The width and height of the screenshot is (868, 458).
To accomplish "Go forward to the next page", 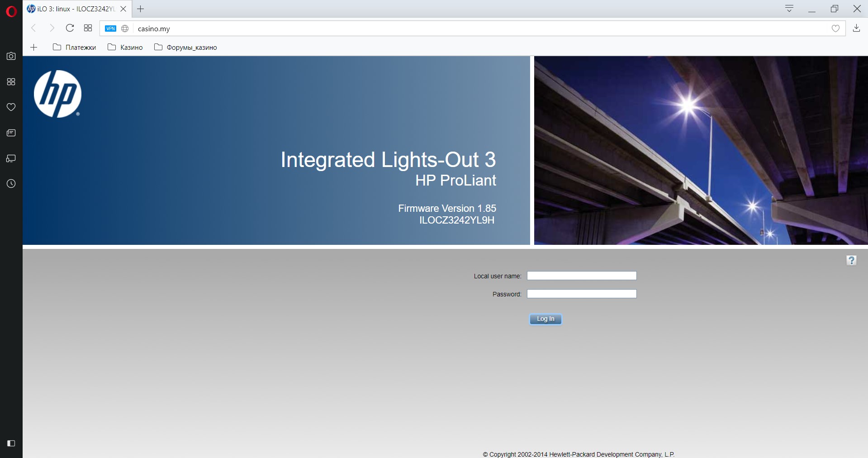I will click(52, 28).
